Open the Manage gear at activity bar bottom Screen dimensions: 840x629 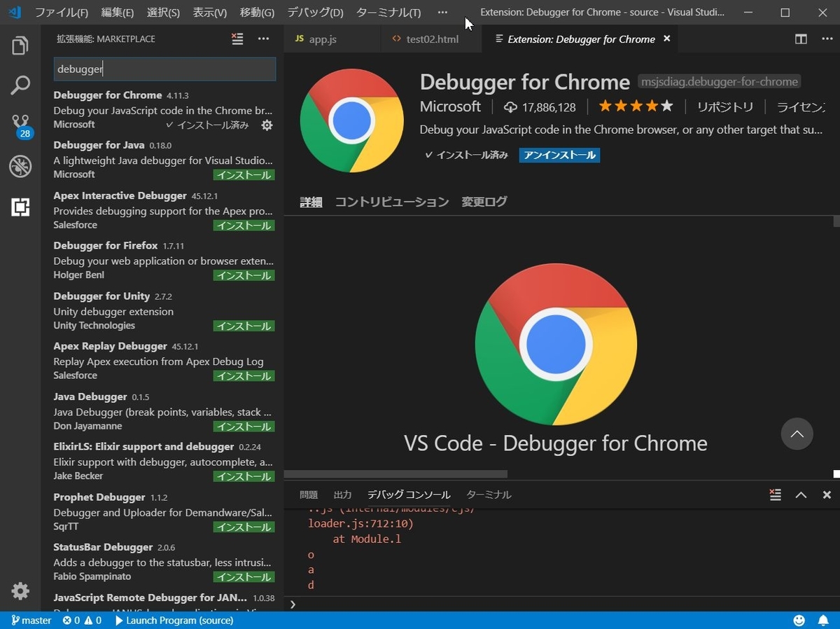click(20, 590)
